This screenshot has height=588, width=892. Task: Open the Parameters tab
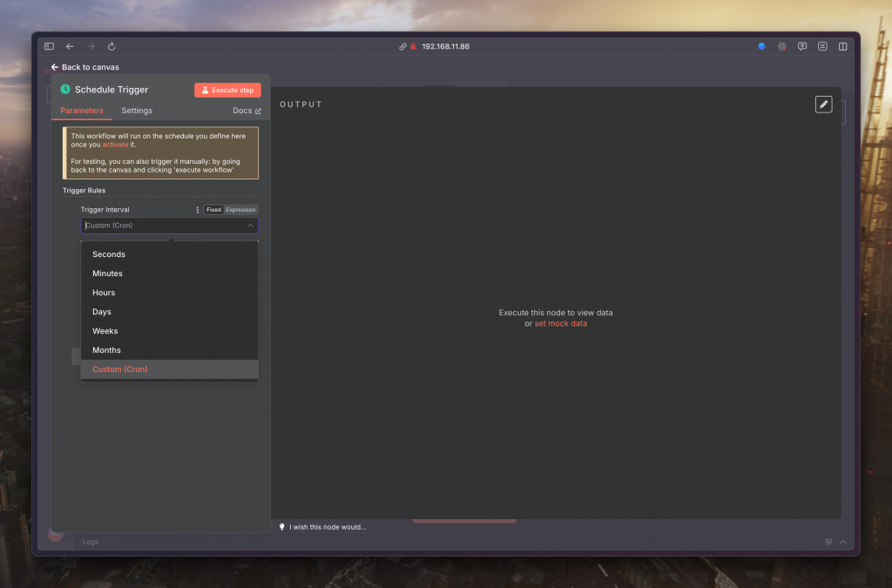pos(82,111)
